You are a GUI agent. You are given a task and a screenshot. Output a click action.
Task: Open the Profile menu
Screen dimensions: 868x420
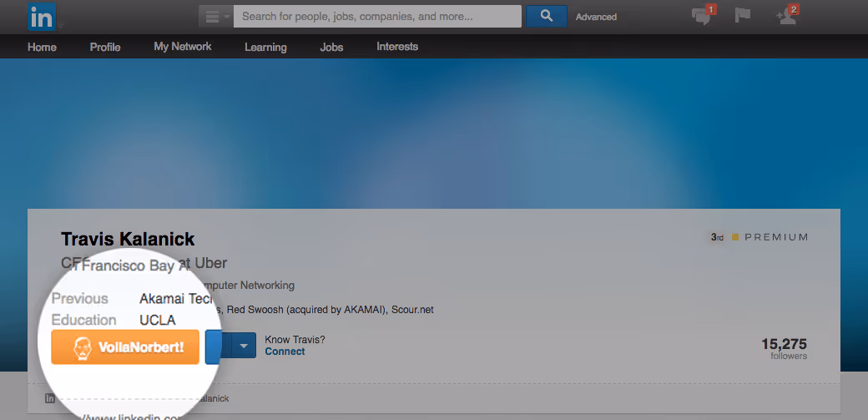coord(105,47)
